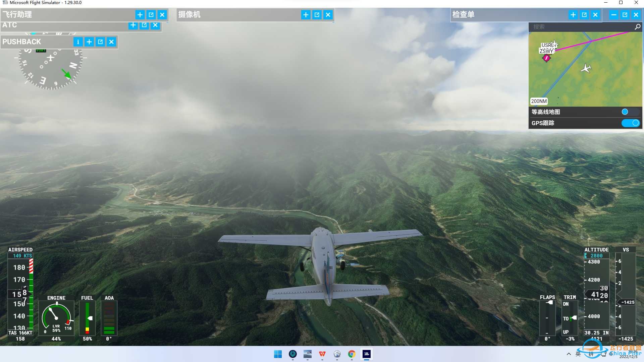Close the 检查单 checklist panel
644x362 pixels.
595,15
